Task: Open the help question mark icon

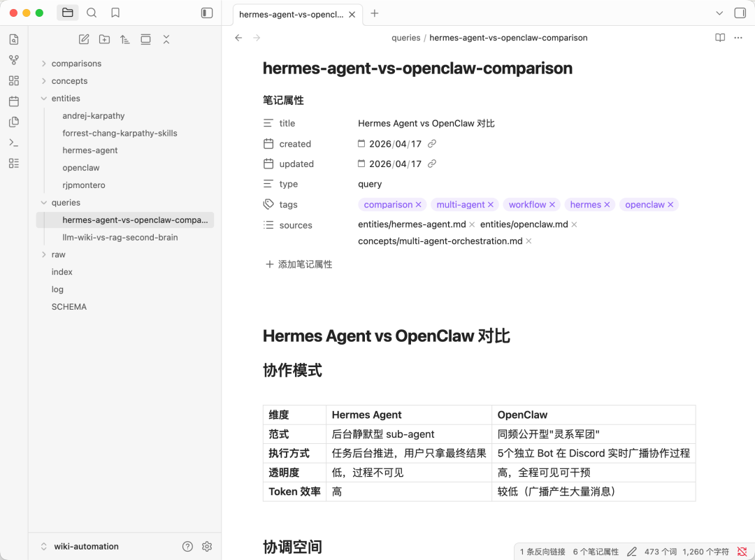Action: click(x=188, y=547)
